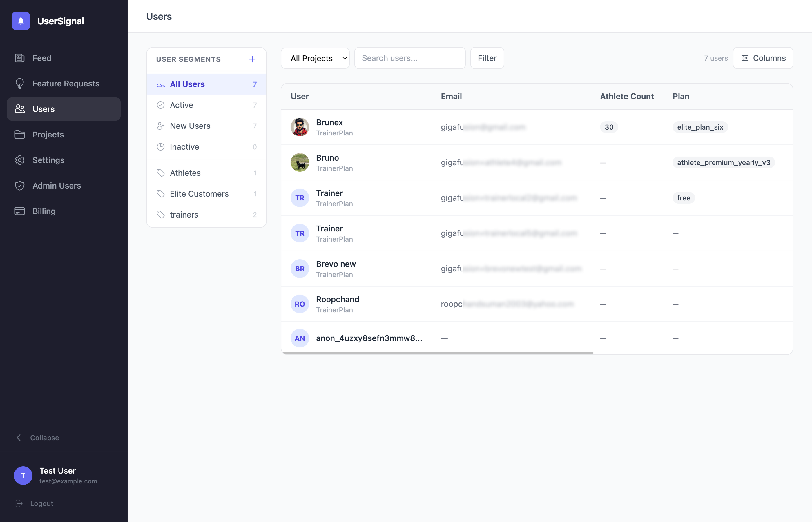The height and width of the screenshot is (522, 812).
Task: Click the Billing credit card icon
Action: (20, 211)
